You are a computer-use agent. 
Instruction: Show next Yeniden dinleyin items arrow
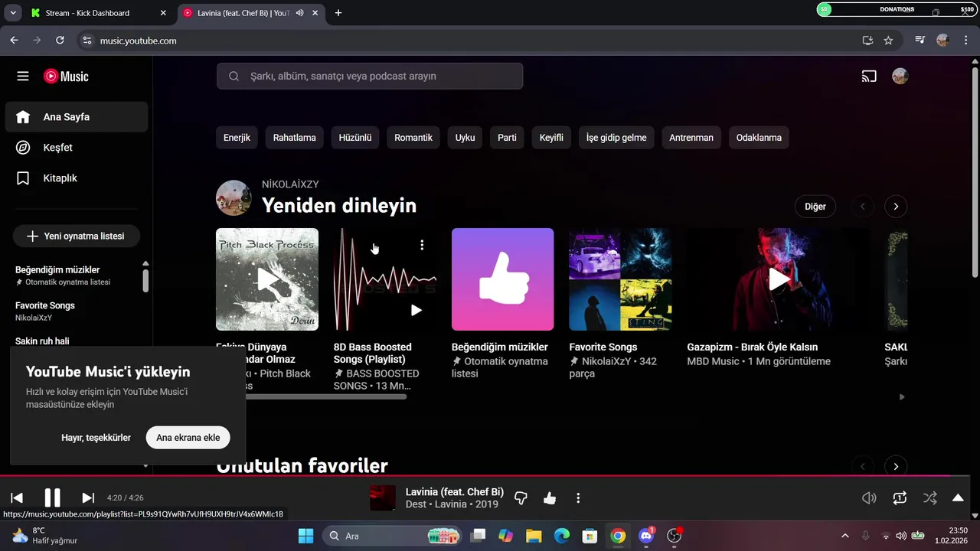point(896,207)
